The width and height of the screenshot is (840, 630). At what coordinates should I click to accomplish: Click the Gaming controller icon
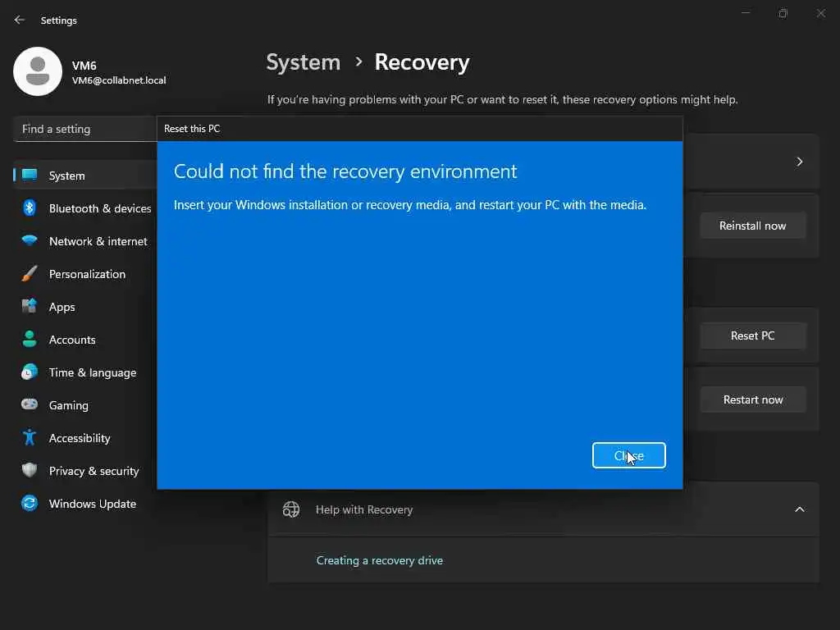[x=30, y=404]
